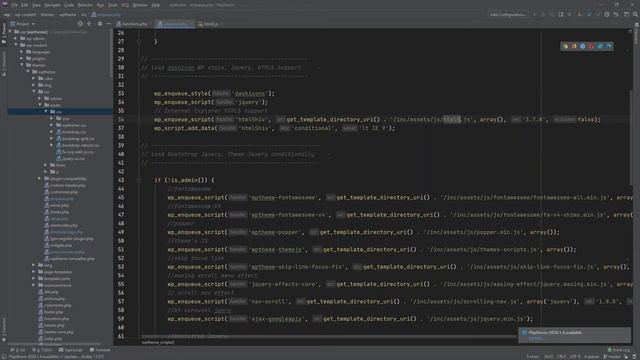The width and height of the screenshot is (640, 360).
Task: Toggle the Database tool window side tab
Action: [636, 35]
